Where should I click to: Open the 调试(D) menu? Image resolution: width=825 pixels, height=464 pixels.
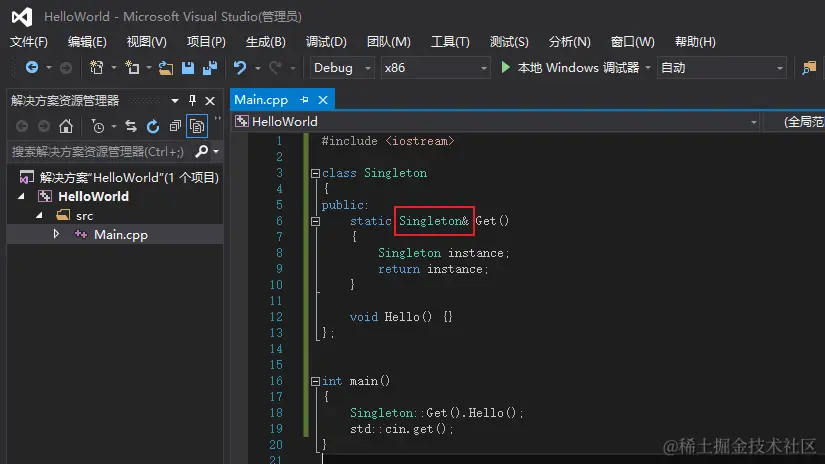coord(326,42)
